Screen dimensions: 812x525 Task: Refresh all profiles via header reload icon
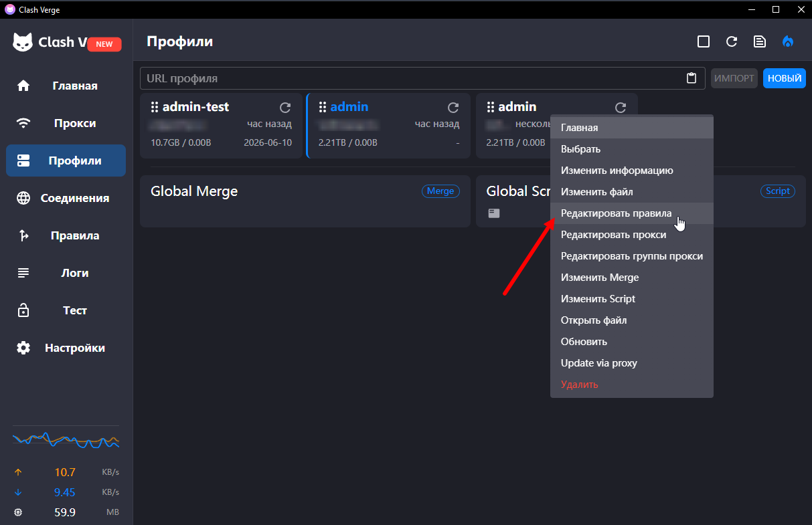(x=732, y=41)
